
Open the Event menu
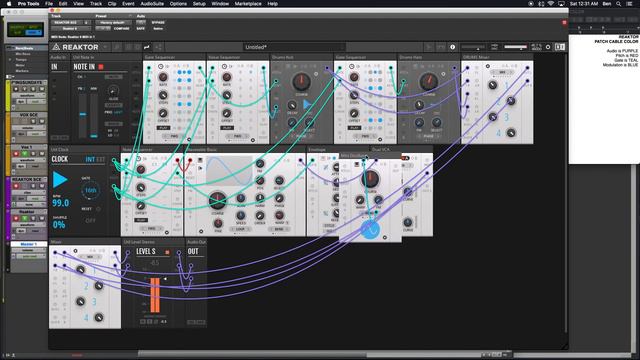point(128,4)
